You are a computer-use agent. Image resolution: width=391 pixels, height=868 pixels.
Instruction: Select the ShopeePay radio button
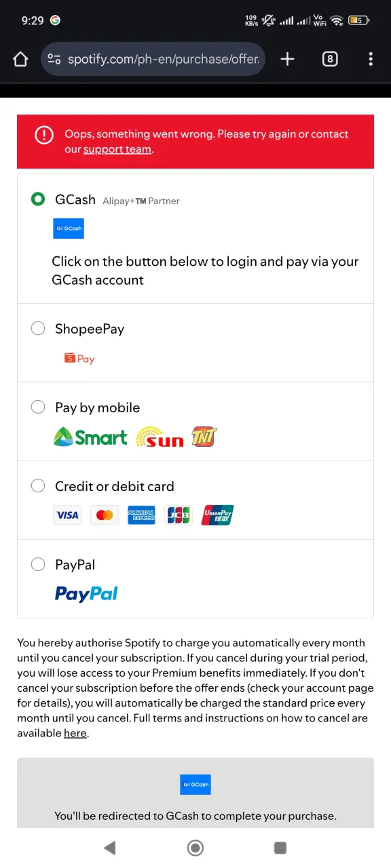pyautogui.click(x=38, y=328)
